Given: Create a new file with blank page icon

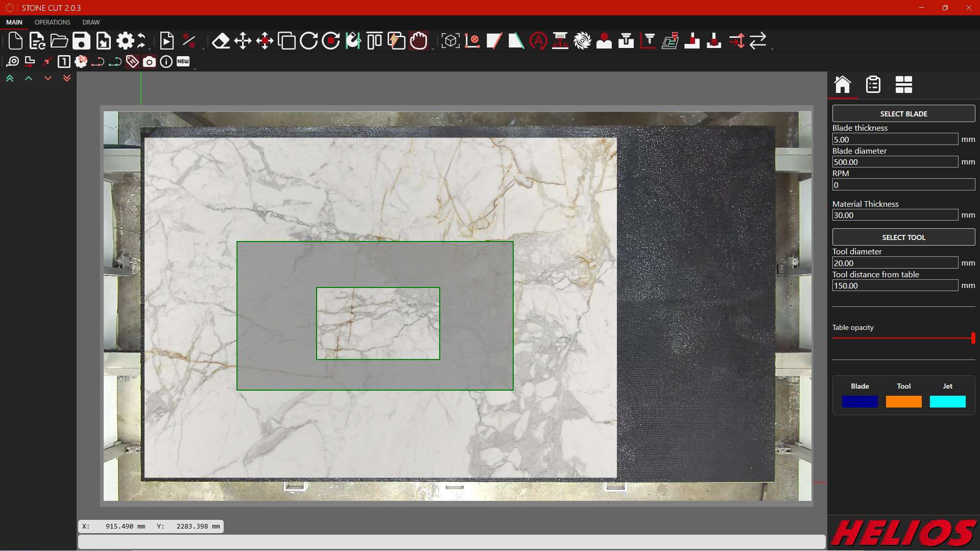Looking at the screenshot, I should 15,41.
